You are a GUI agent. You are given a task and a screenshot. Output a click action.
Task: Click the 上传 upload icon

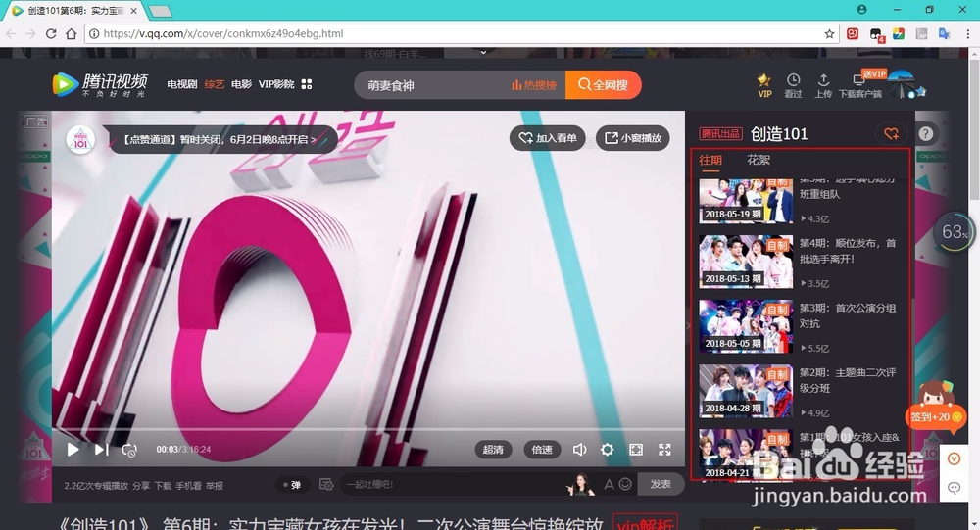click(823, 85)
